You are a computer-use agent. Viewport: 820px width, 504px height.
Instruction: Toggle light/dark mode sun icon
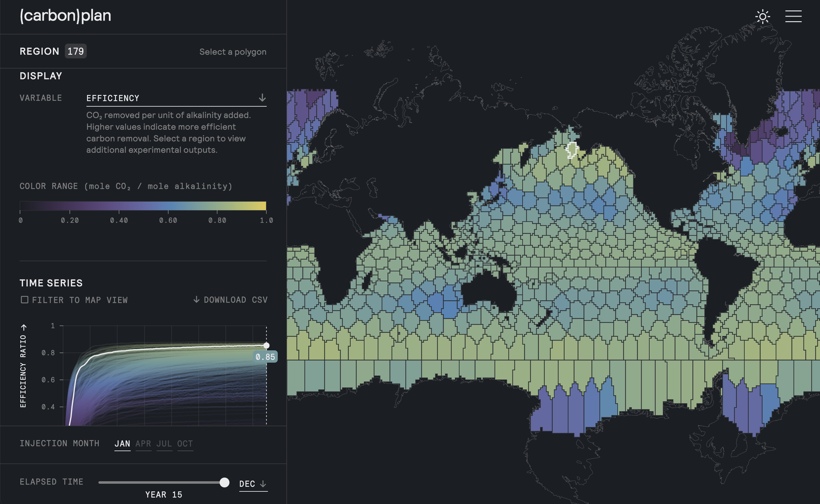click(762, 16)
